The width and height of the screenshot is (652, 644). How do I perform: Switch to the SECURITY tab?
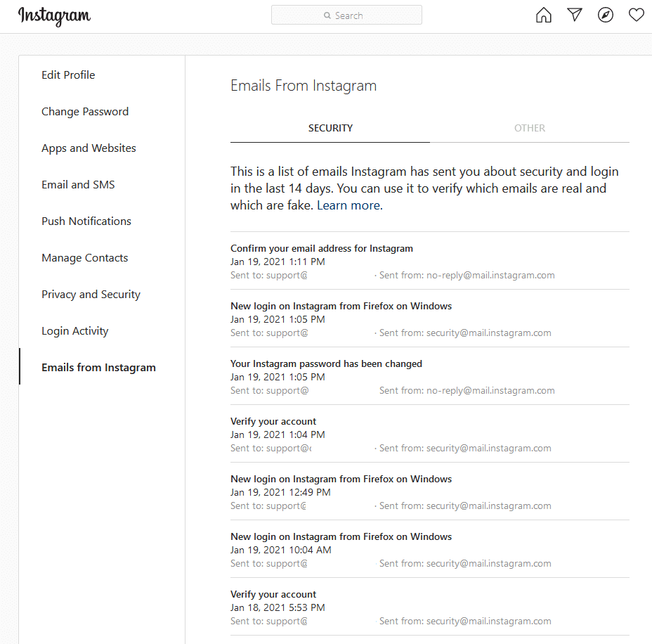[330, 128]
